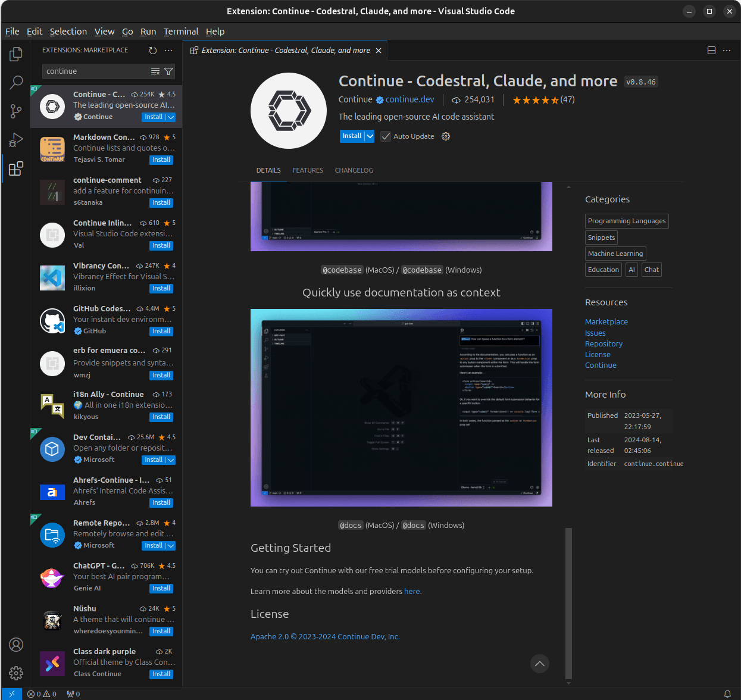Viewport: 741px width, 700px height.
Task: Open Source Control view icon
Action: point(16,111)
